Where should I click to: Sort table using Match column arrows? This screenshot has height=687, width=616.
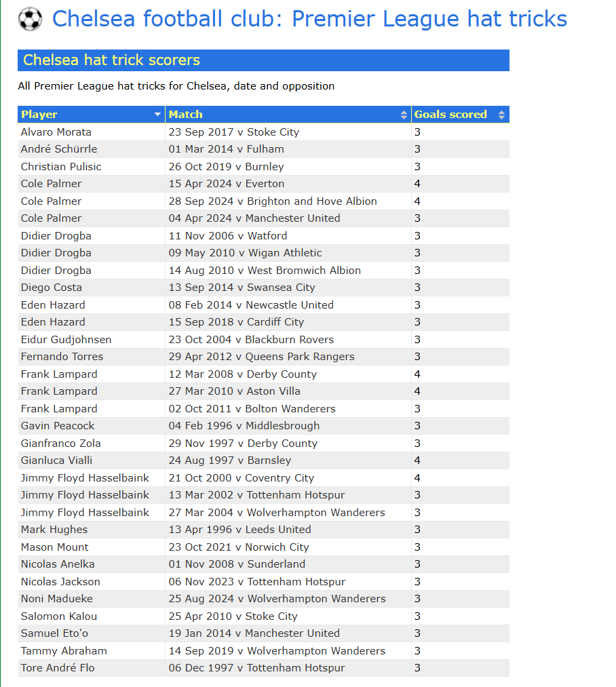(404, 115)
